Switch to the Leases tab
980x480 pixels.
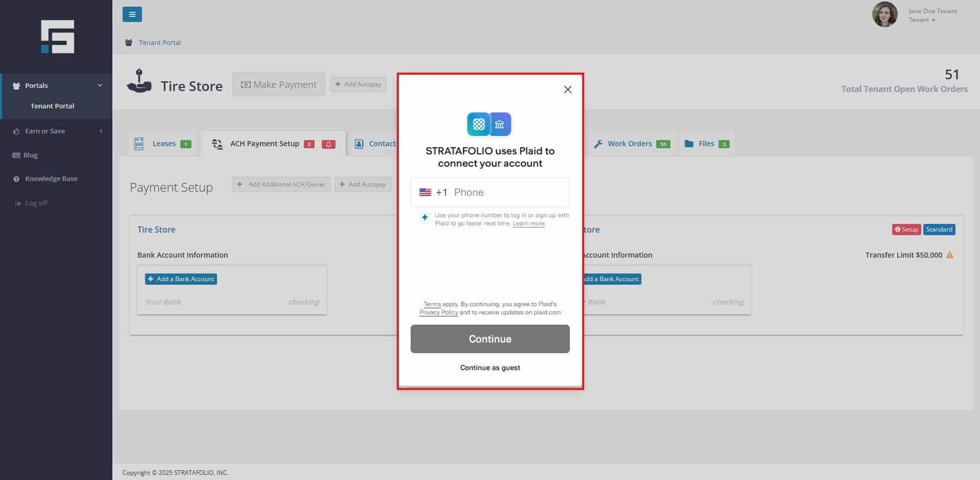[162, 144]
